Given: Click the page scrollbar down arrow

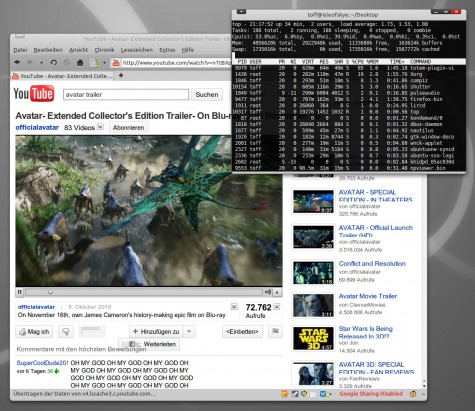Looking at the screenshot, I should coord(424,386).
